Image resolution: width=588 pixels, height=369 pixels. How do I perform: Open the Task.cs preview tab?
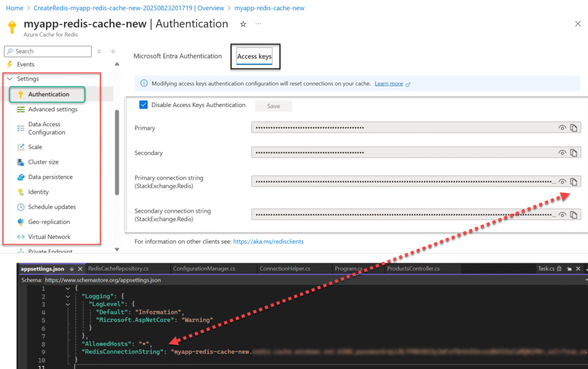point(546,268)
